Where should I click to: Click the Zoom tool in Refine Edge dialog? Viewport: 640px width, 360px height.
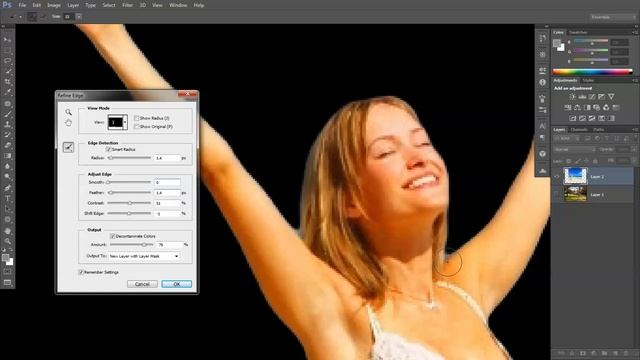(x=68, y=112)
